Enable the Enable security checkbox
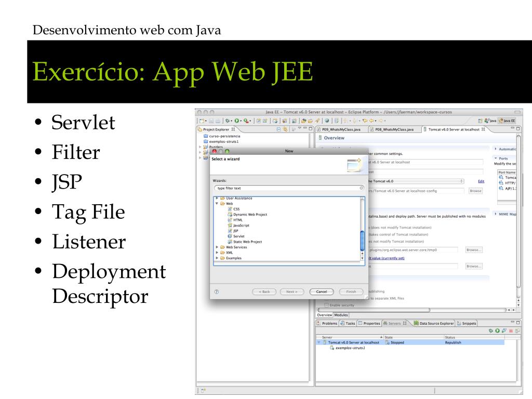The image size is (532, 399). [x=326, y=305]
